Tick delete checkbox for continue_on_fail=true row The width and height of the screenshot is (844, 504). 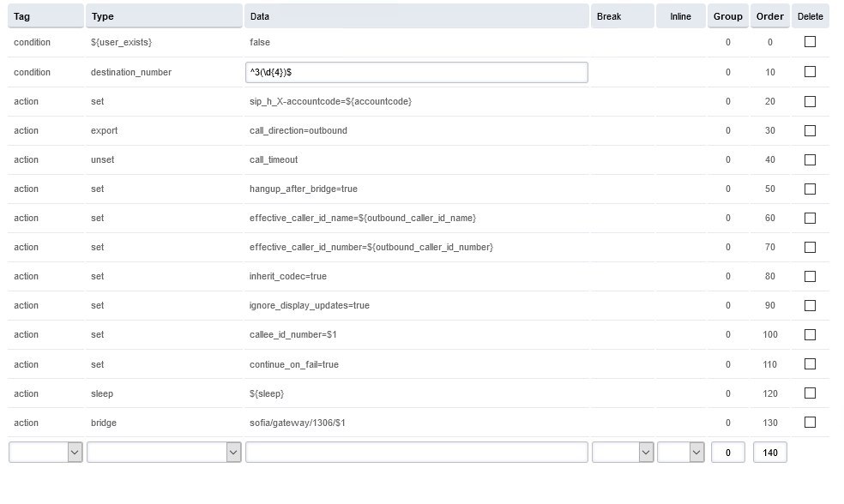click(810, 364)
